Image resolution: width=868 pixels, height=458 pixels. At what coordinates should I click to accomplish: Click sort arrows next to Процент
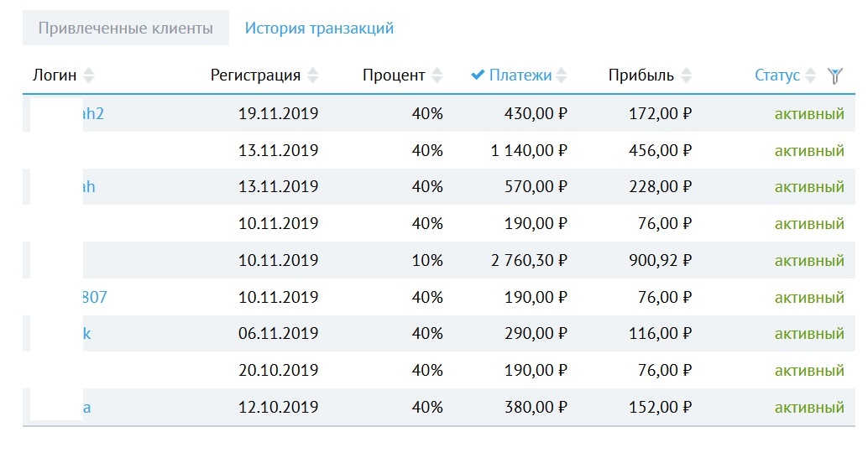437,75
